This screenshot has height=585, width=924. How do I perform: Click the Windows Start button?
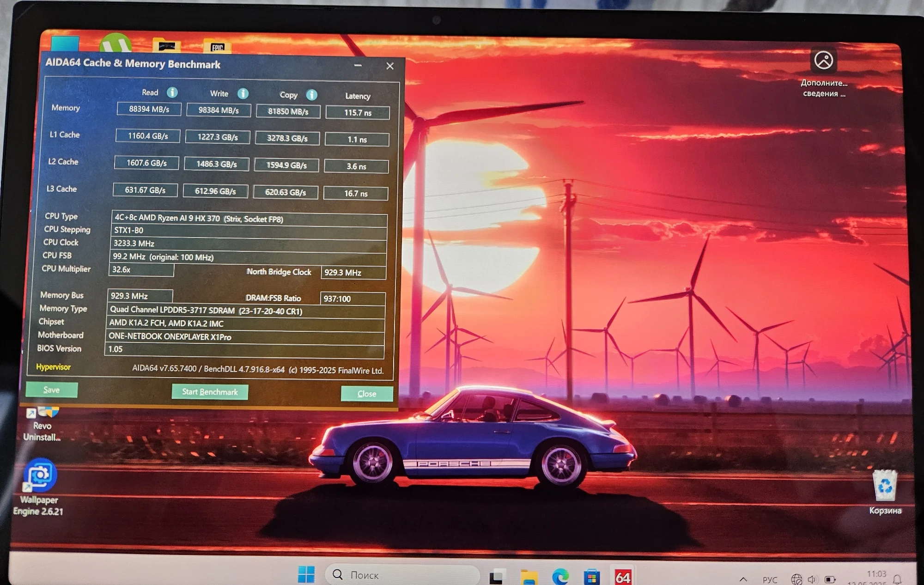click(306, 575)
